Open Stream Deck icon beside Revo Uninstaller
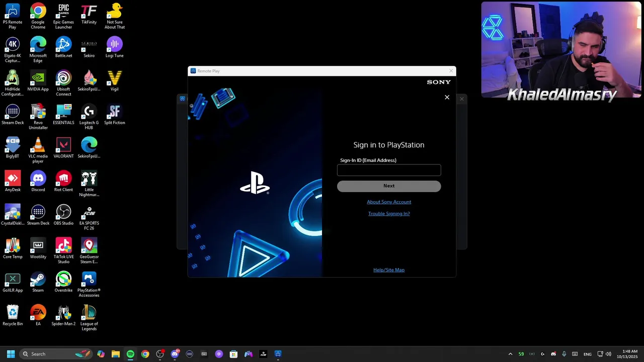 pyautogui.click(x=13, y=115)
